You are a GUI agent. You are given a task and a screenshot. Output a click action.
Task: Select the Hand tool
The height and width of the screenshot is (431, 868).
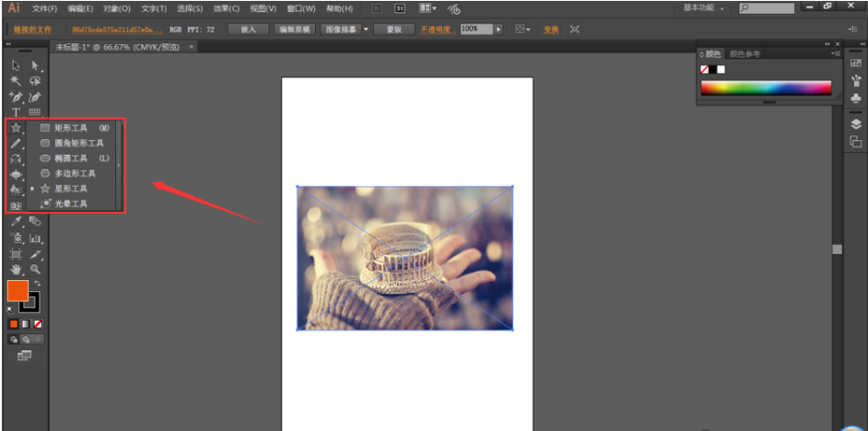point(16,270)
